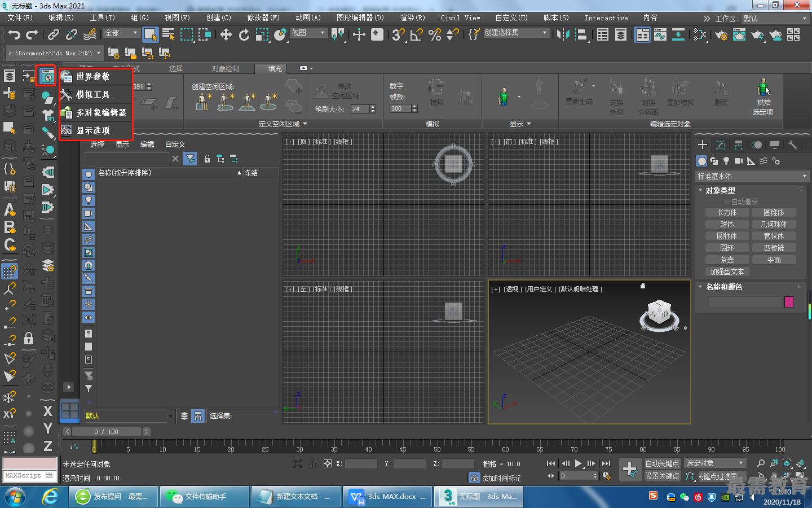Switch to Geometry category in command panel
This screenshot has width=812, height=508.
pos(701,161)
